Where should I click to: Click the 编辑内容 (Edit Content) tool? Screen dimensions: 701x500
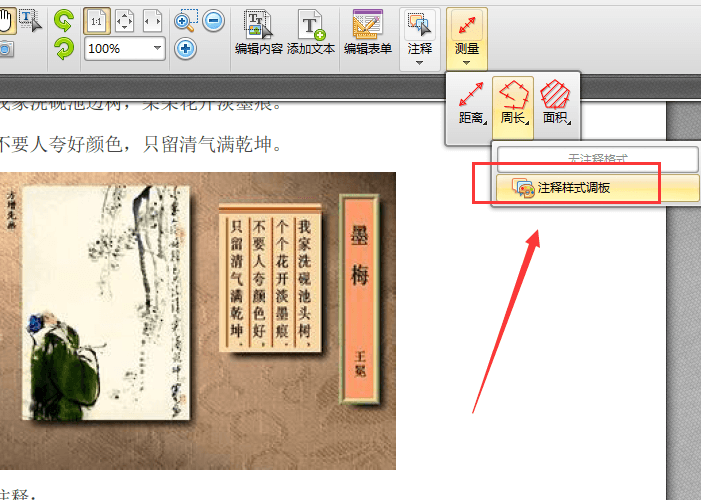point(258,32)
